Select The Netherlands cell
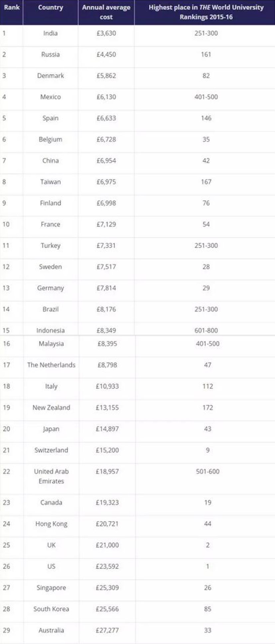The width and height of the screenshot is (275, 644). [x=51, y=365]
